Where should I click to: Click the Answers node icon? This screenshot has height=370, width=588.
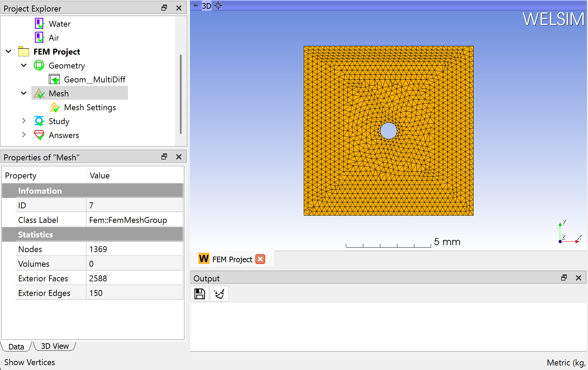tap(39, 135)
